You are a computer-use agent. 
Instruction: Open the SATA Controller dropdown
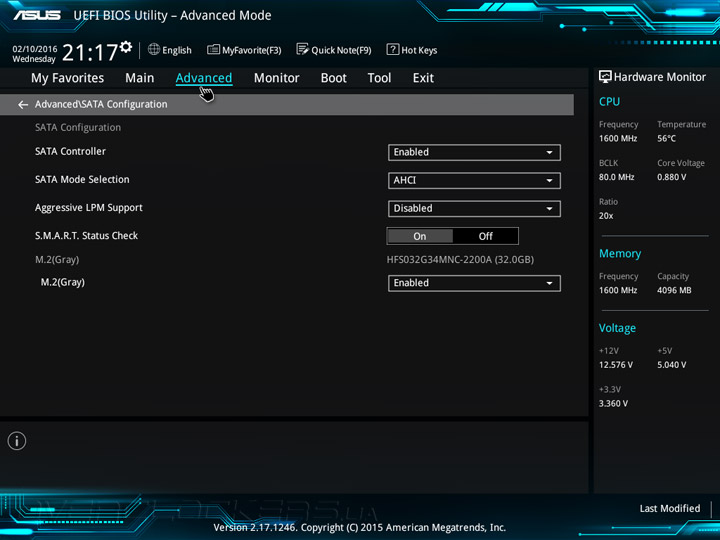(x=474, y=152)
